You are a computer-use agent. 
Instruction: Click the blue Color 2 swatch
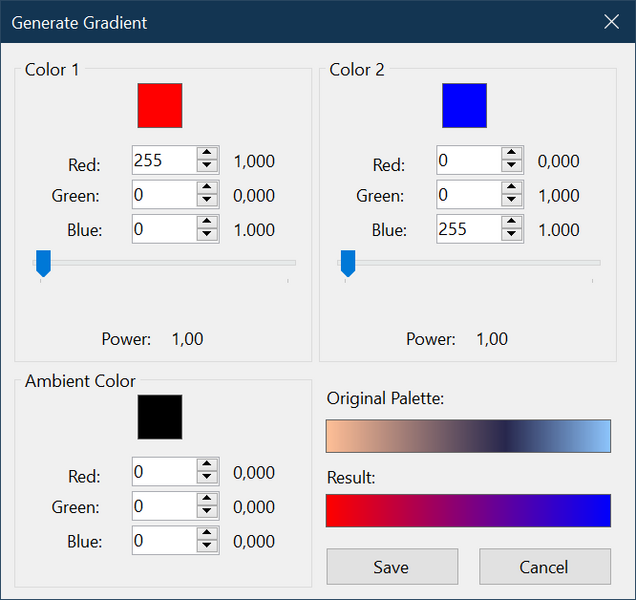[x=464, y=105]
